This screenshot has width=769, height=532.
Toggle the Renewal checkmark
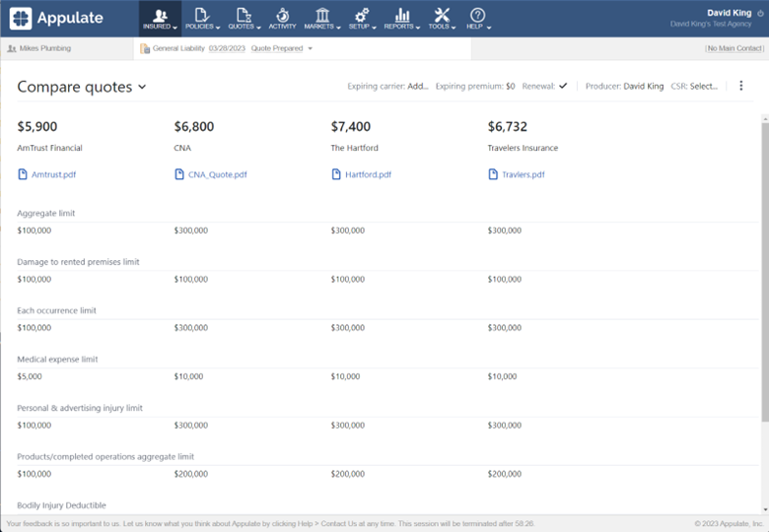click(x=563, y=86)
